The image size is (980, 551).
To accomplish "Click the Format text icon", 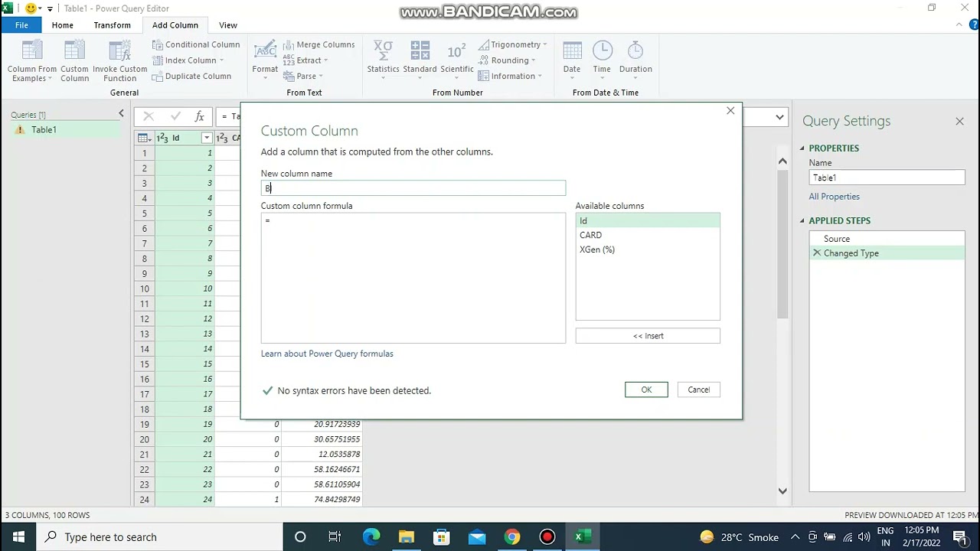I will click(265, 51).
